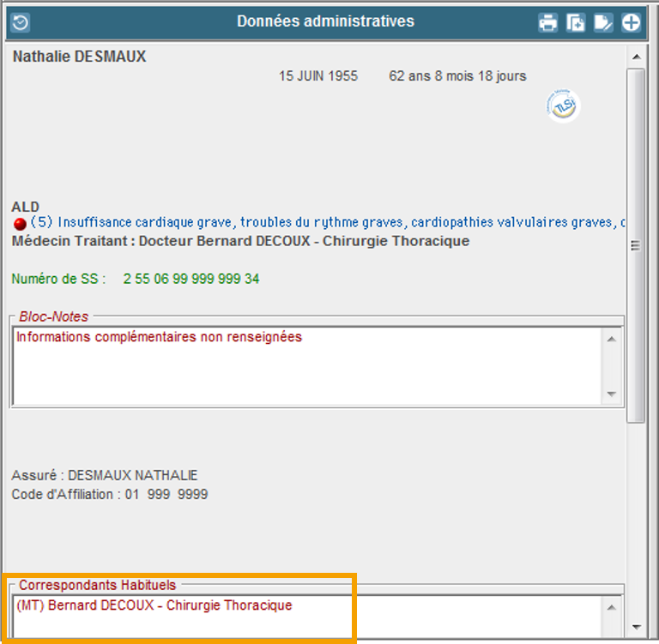Click the round plus icon in header
This screenshot has height=644, width=659.
coord(632,22)
